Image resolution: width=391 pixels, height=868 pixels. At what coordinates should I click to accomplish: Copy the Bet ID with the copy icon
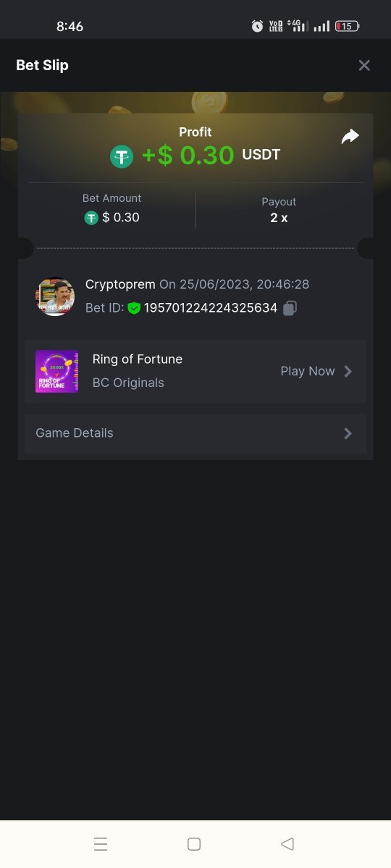[290, 308]
